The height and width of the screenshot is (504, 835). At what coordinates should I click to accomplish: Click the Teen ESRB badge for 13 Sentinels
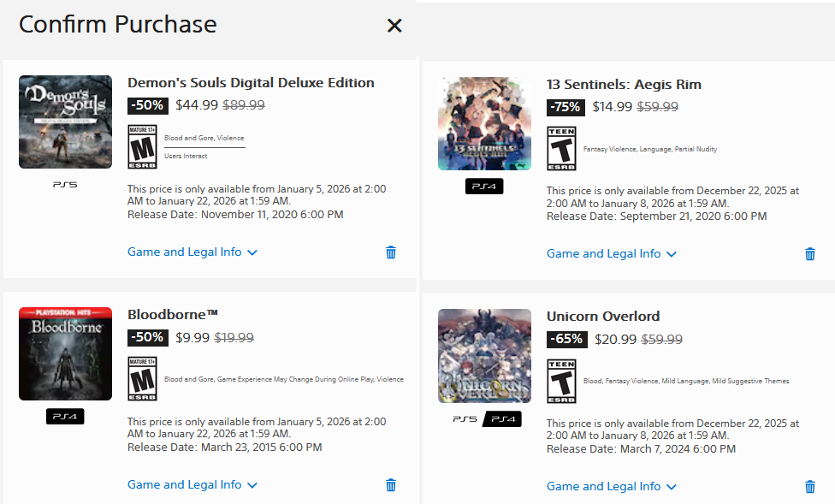pyautogui.click(x=561, y=149)
